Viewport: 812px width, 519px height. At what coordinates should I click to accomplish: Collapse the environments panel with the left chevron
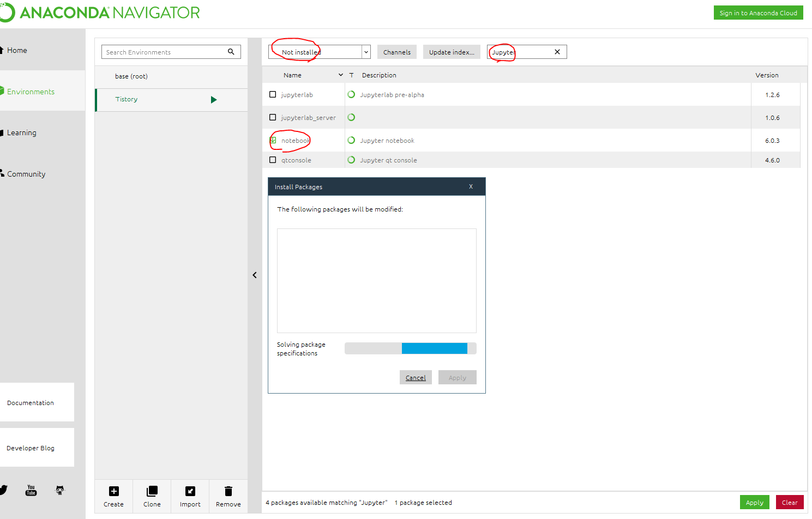pyautogui.click(x=255, y=275)
